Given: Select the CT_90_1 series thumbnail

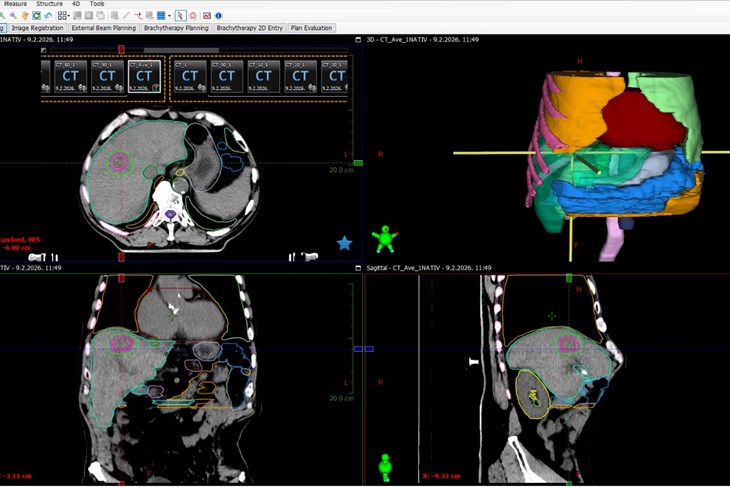Looking at the screenshot, I should (x=107, y=76).
